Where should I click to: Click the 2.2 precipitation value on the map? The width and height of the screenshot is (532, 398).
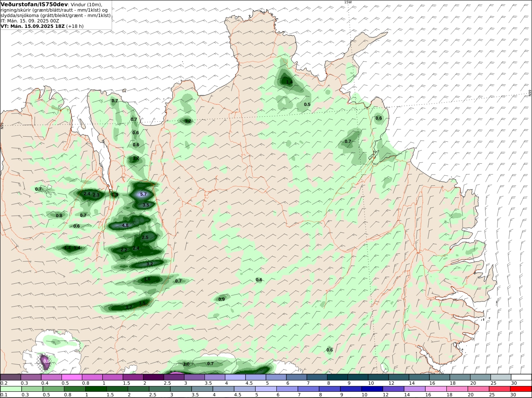tap(124, 250)
